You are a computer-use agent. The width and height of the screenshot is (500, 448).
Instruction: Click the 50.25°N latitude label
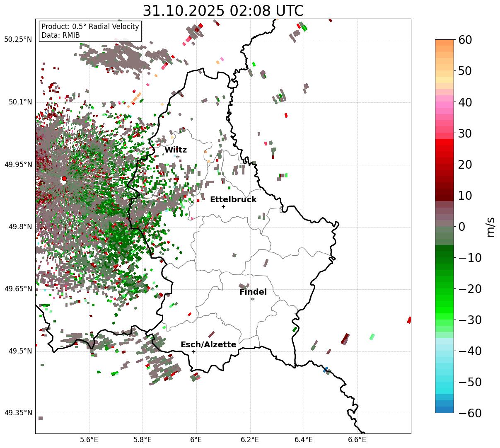coord(18,40)
